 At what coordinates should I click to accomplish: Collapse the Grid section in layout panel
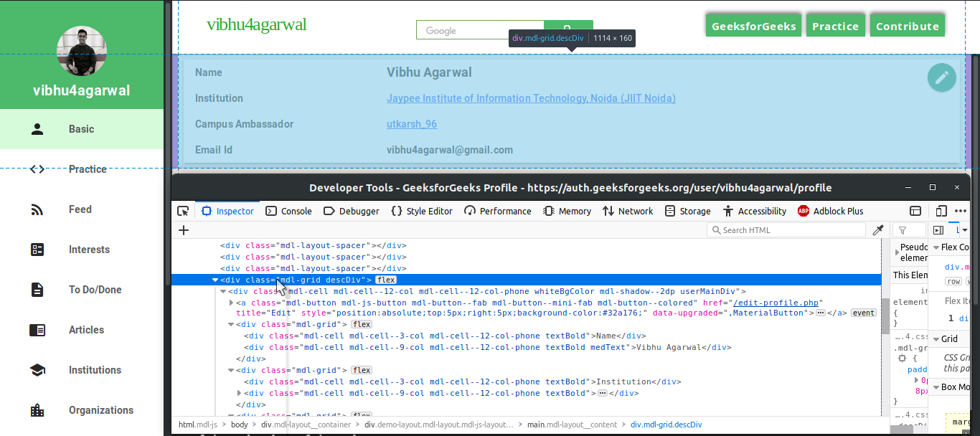[x=936, y=339]
